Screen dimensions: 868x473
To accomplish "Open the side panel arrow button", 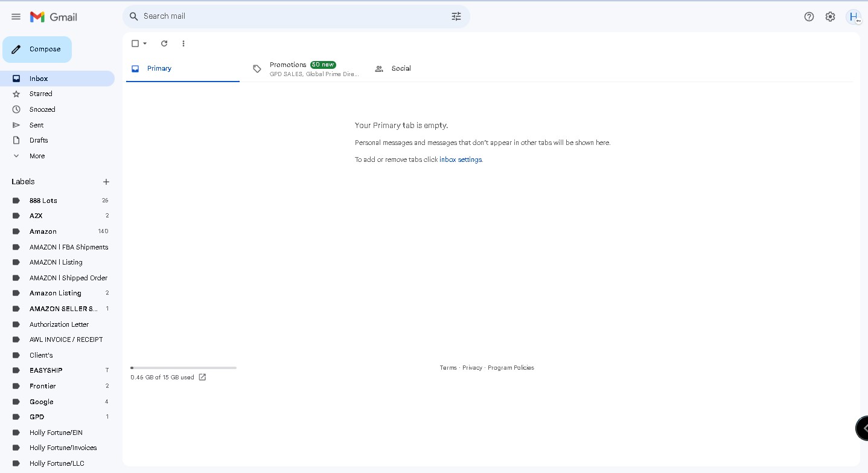I will pos(863,428).
